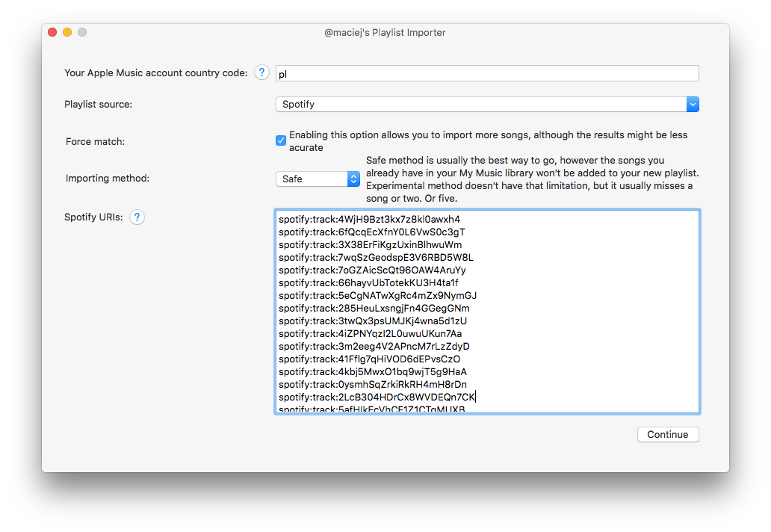This screenshot has height=532, width=771.
Task: Click the line spotify:track:5eCgNATwXgRc4mZx9NymGJ
Action: point(377,295)
